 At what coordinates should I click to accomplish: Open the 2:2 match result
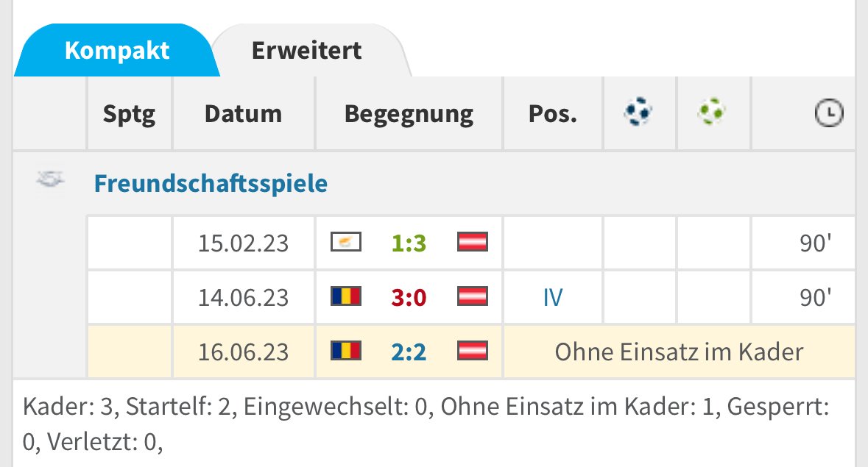(x=409, y=352)
